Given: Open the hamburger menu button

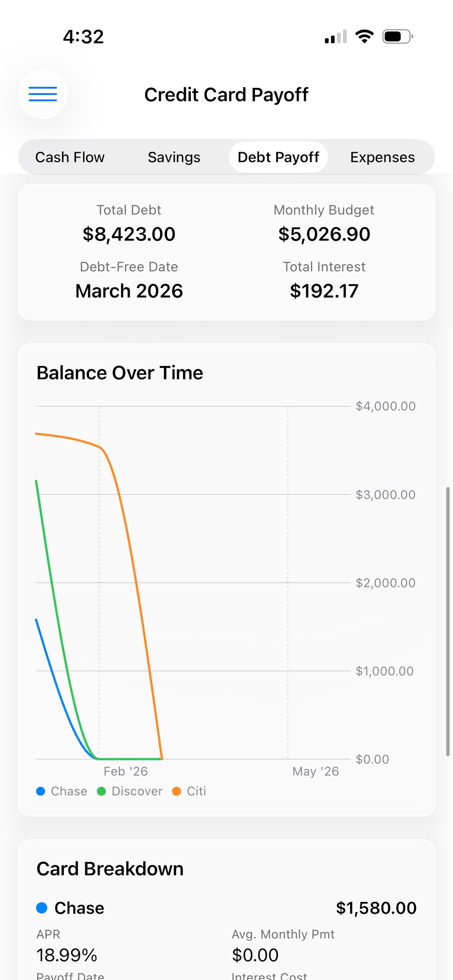Looking at the screenshot, I should click(x=43, y=94).
